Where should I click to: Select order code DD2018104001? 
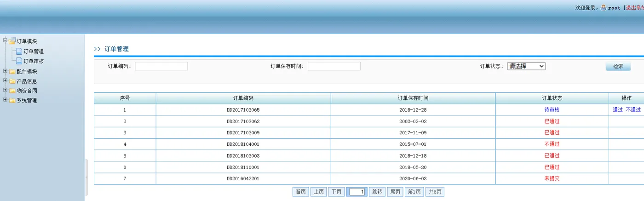click(243, 144)
